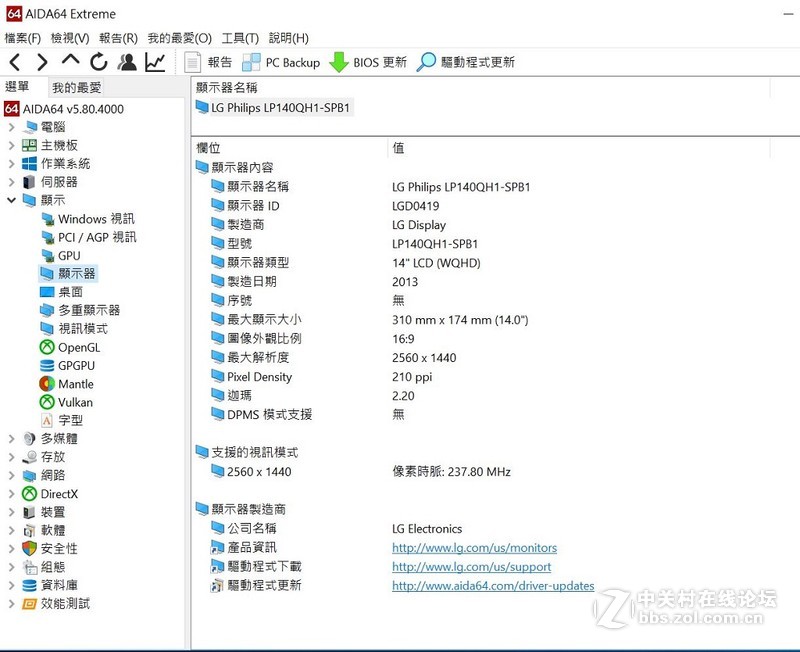
Task: Select the 網路 network icon in the tree
Action: (x=30, y=475)
